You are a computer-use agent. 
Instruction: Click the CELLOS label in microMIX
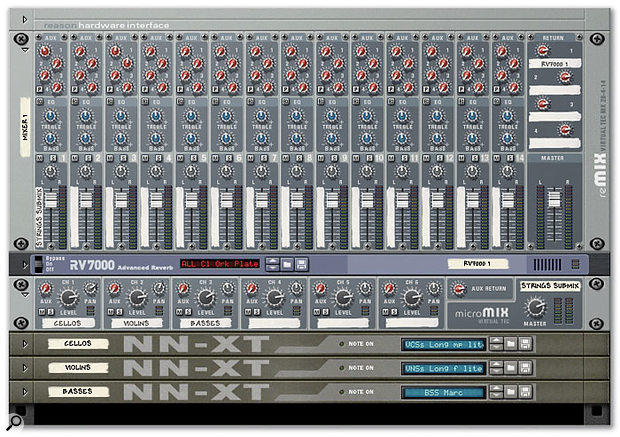point(68,323)
